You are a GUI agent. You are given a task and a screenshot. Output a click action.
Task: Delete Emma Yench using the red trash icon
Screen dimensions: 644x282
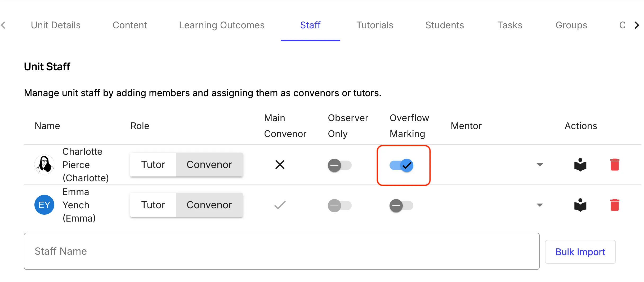(x=615, y=205)
